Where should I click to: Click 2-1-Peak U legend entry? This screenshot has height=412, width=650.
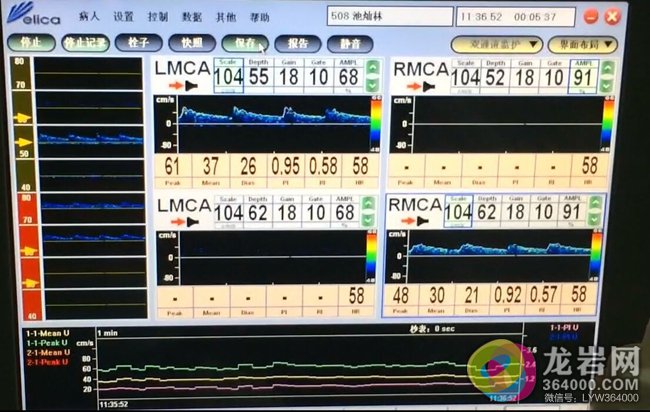point(48,362)
